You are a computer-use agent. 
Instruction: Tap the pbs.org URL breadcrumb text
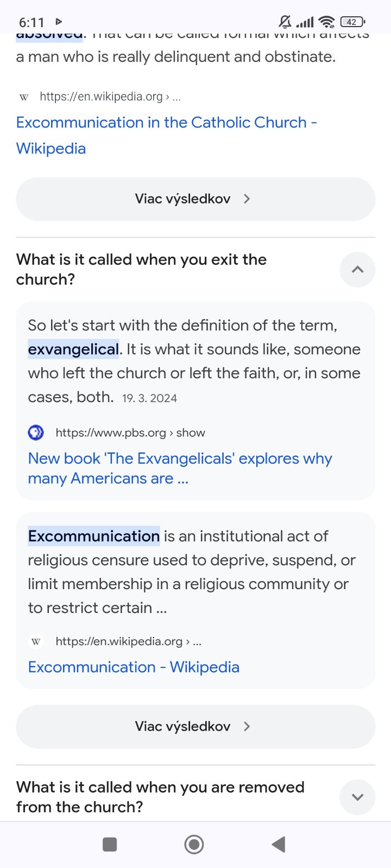130,433
